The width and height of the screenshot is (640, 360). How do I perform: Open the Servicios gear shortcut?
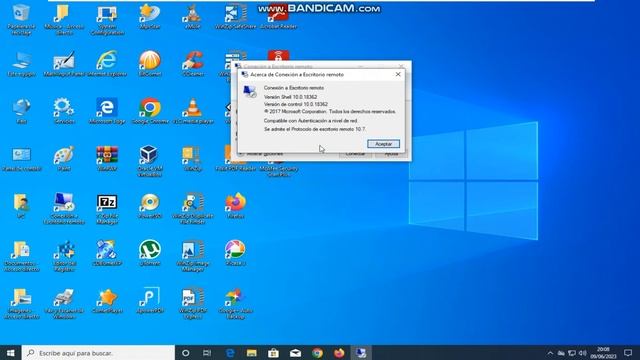pyautogui.click(x=64, y=111)
